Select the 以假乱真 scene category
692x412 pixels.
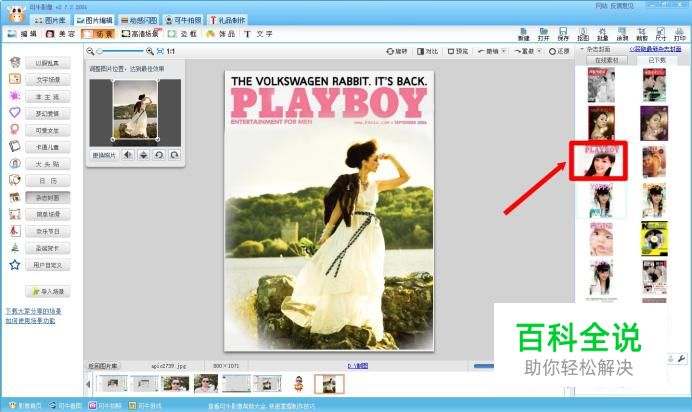pyautogui.click(x=48, y=63)
